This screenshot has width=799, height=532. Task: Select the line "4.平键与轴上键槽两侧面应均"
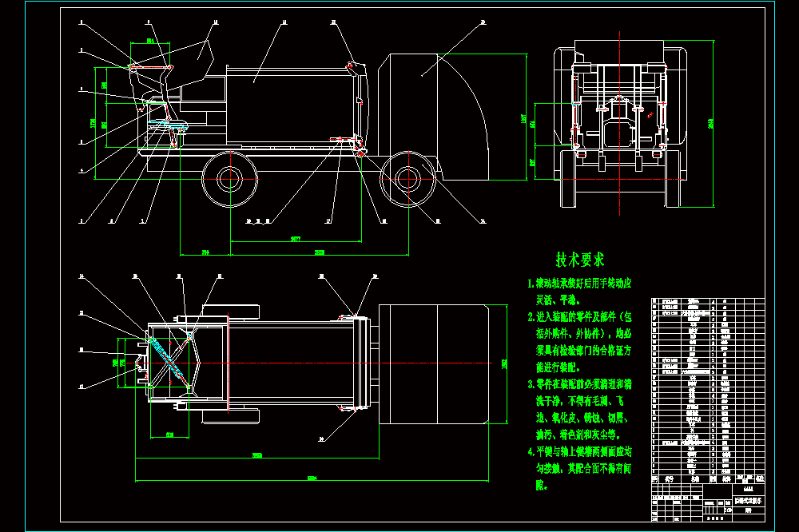pyautogui.click(x=579, y=451)
